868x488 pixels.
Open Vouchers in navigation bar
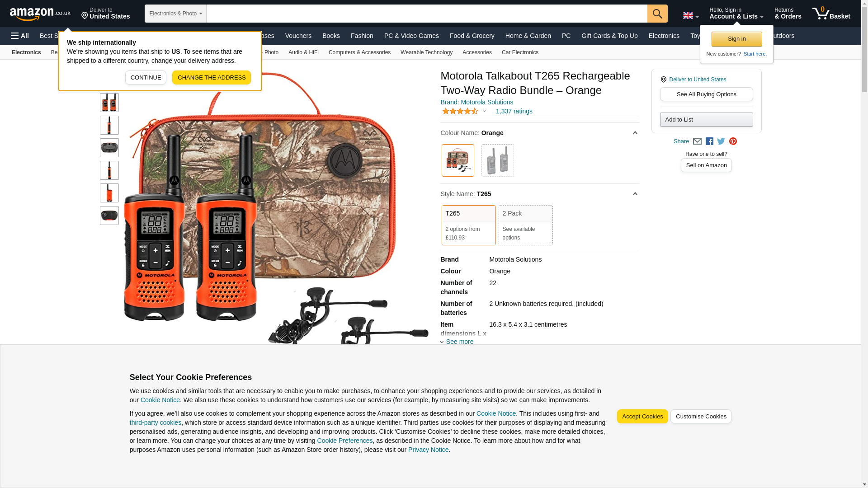[298, 36]
